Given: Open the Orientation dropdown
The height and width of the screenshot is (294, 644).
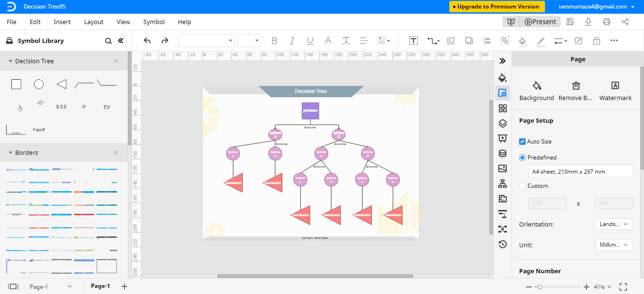Looking at the screenshot, I should 614,224.
